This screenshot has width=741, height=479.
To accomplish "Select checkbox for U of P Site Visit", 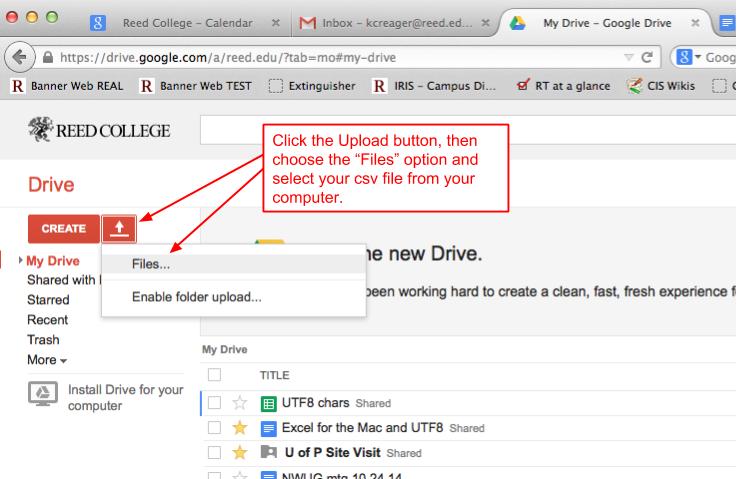I will click(x=212, y=452).
